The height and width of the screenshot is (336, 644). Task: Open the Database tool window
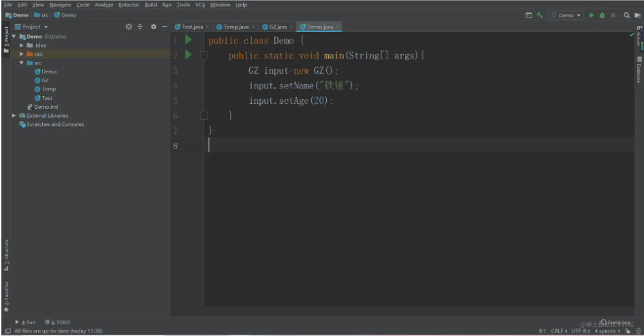(639, 70)
